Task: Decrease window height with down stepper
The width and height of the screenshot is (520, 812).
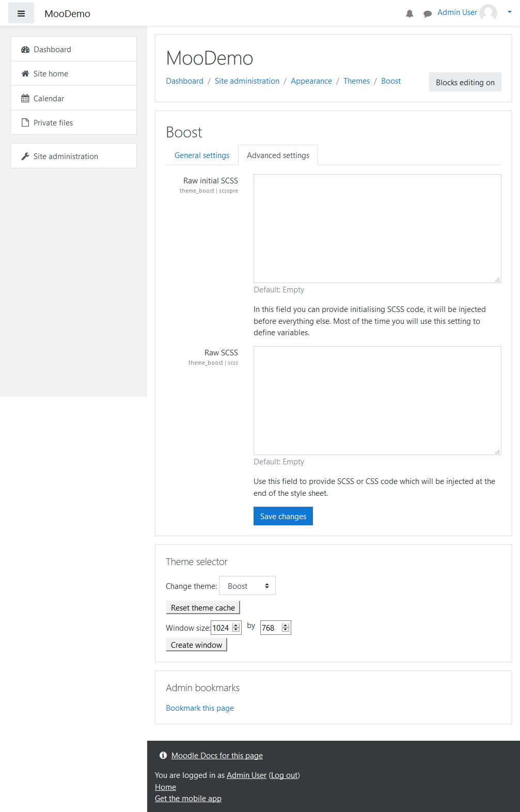Action: pos(286,630)
